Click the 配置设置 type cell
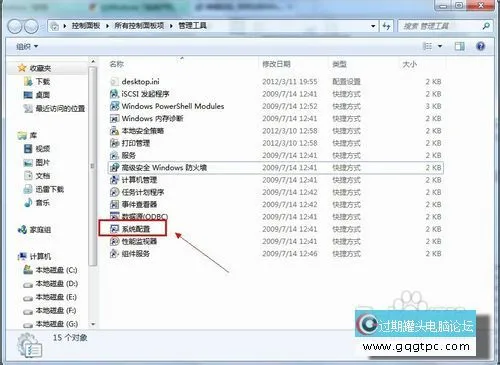The image size is (500, 365). coord(346,82)
